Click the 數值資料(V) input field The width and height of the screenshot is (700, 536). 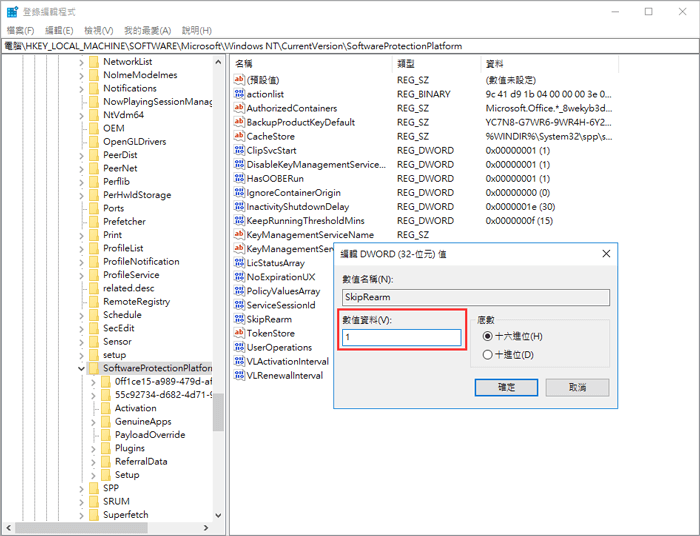pos(401,337)
